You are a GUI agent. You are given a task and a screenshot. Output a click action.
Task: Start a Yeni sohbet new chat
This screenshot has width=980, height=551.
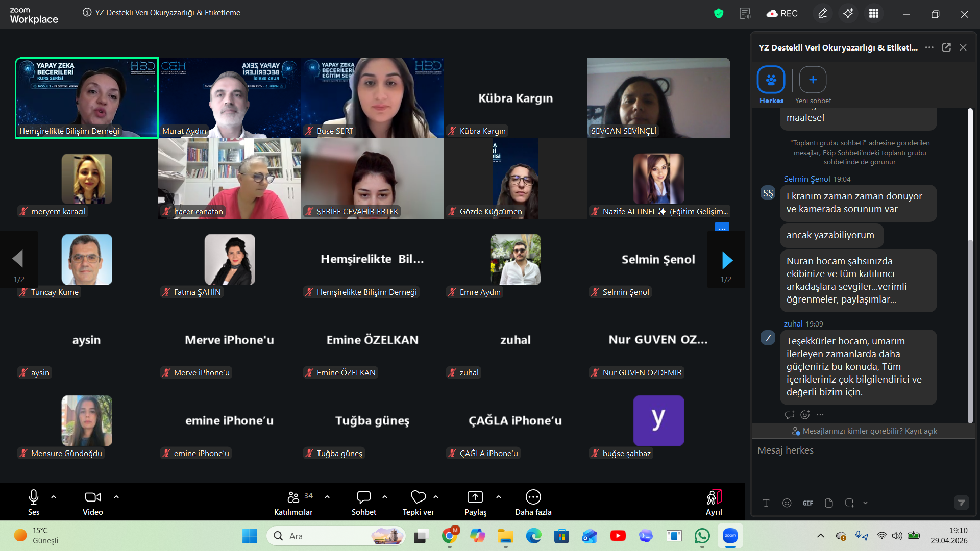(813, 85)
